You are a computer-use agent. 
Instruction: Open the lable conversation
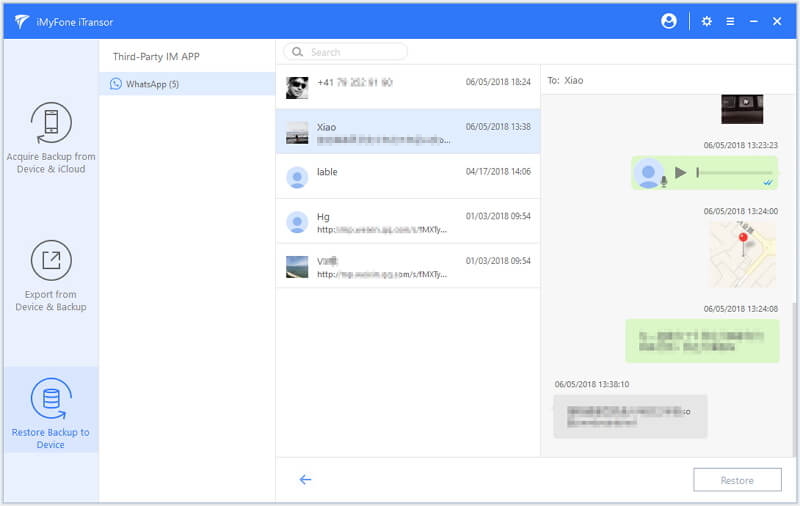(408, 176)
